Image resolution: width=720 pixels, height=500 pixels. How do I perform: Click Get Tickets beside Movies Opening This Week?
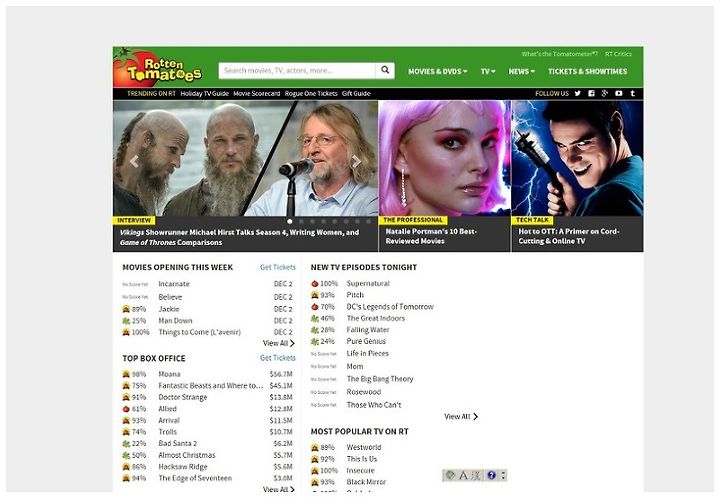click(278, 267)
